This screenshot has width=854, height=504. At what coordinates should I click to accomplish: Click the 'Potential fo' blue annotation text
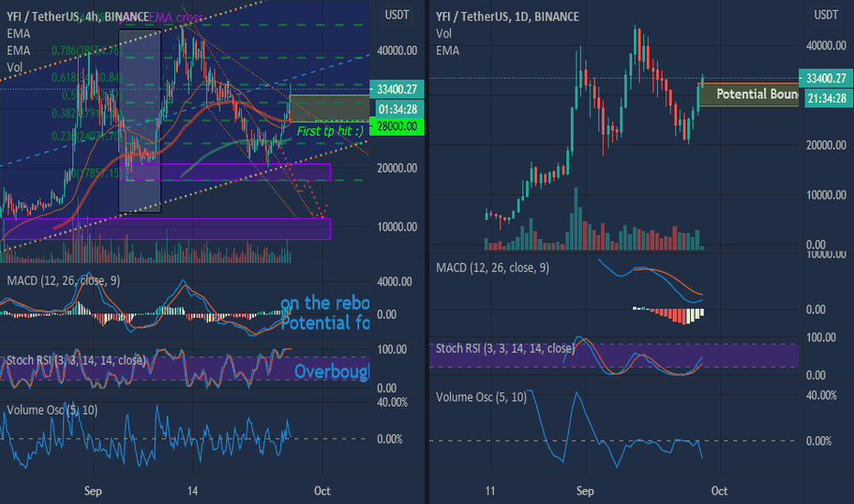(325, 323)
